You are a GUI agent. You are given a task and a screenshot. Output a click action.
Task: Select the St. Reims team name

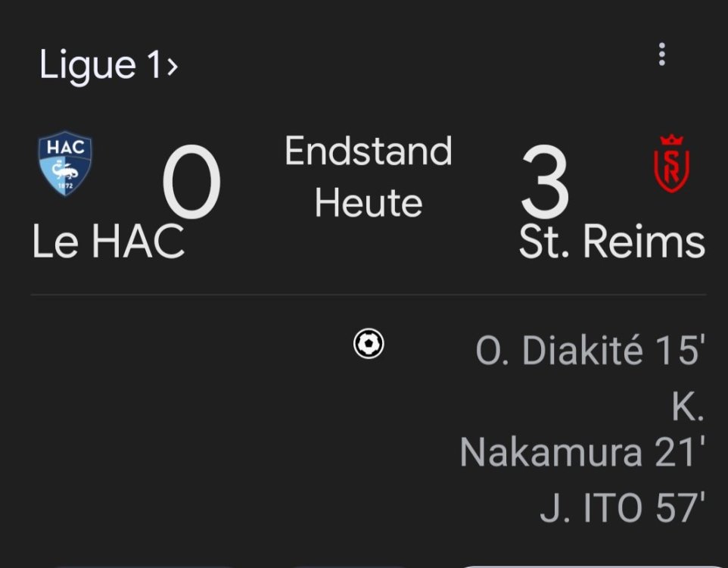611,242
